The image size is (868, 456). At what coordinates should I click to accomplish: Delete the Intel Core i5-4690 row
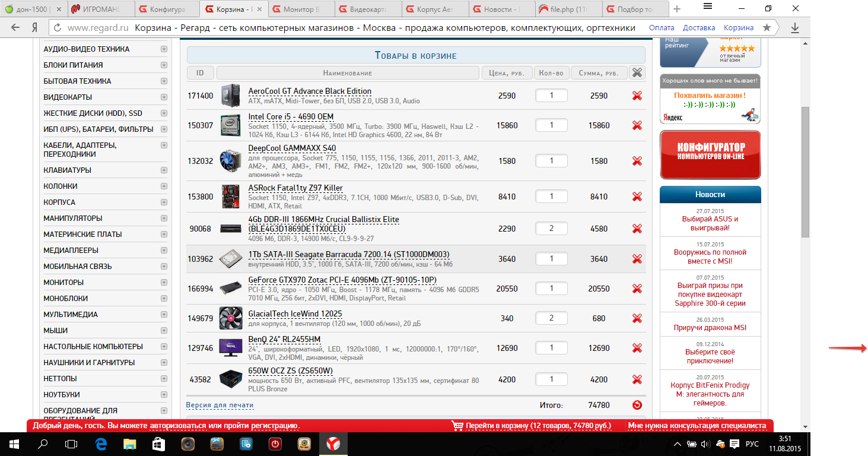coord(637,125)
